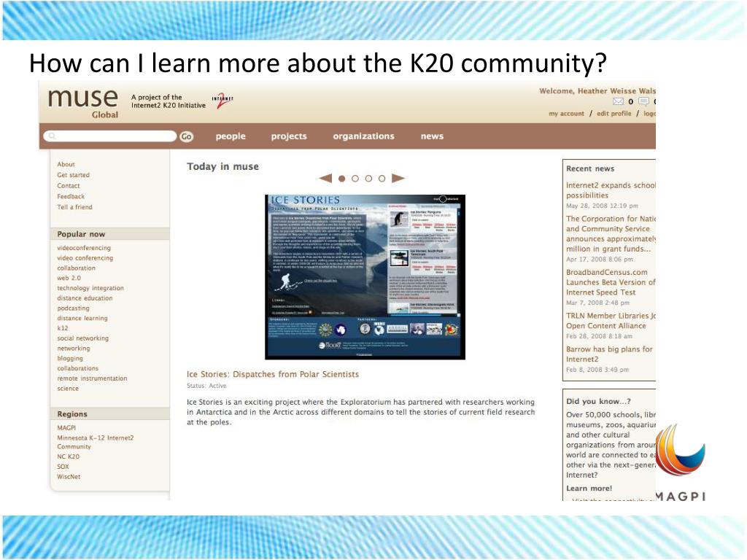Select the web 2.0 tag
The image size is (747, 560).
point(69,278)
